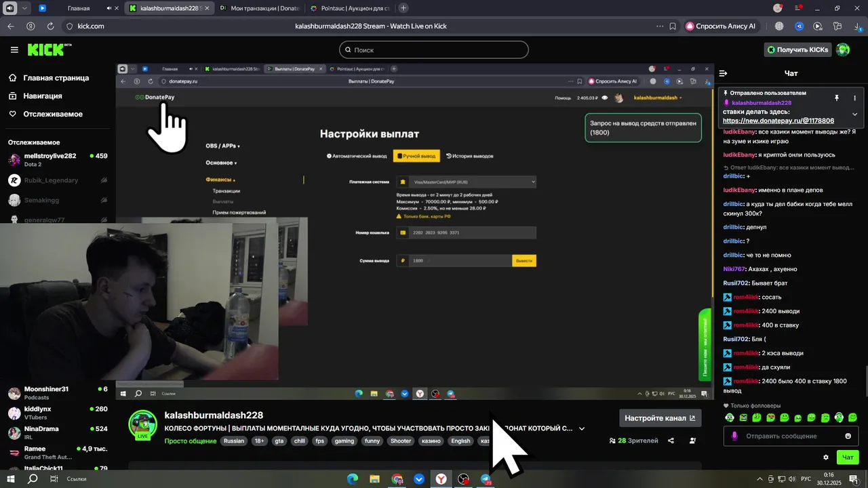This screenshot has height=488, width=868.
Task: Open Moonshiner31 recommended channel
Action: 58,393
